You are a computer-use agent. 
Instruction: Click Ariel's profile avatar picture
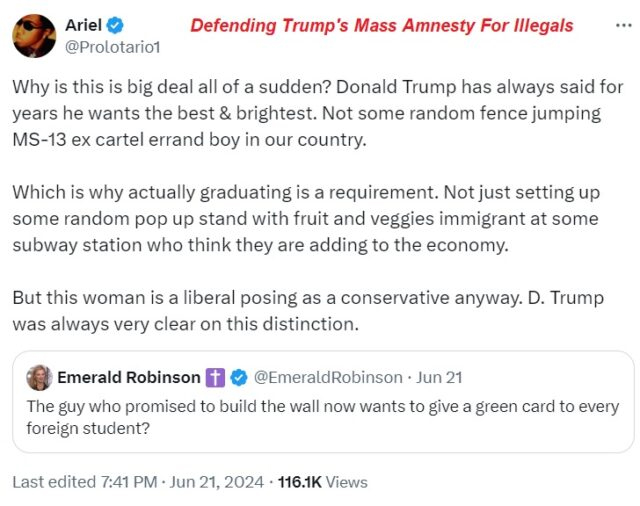click(34, 35)
